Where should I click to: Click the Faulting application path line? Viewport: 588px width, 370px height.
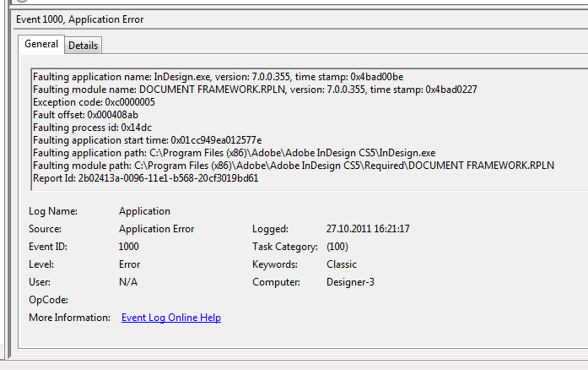click(234, 153)
